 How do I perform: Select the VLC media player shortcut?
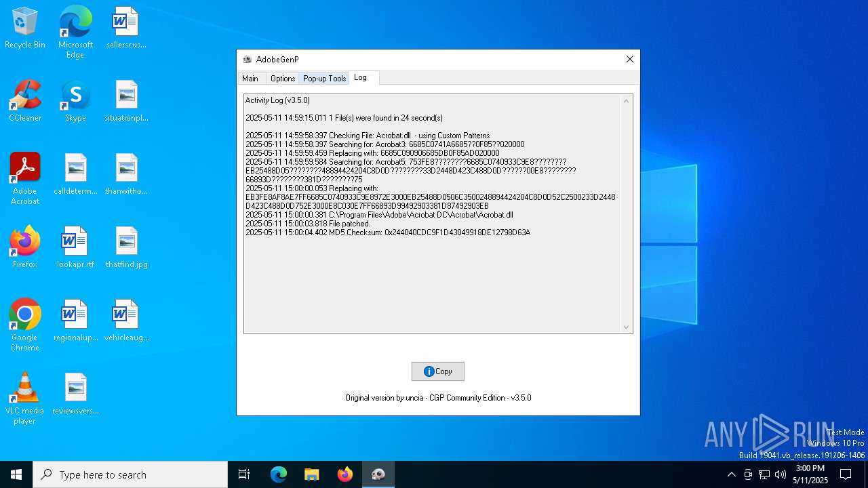tap(25, 399)
